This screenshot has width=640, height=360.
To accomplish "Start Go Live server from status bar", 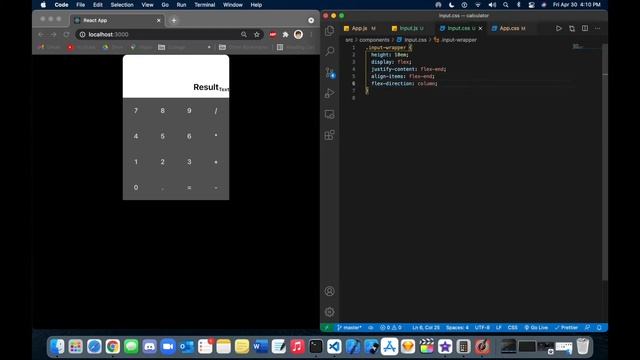I will click(536, 327).
